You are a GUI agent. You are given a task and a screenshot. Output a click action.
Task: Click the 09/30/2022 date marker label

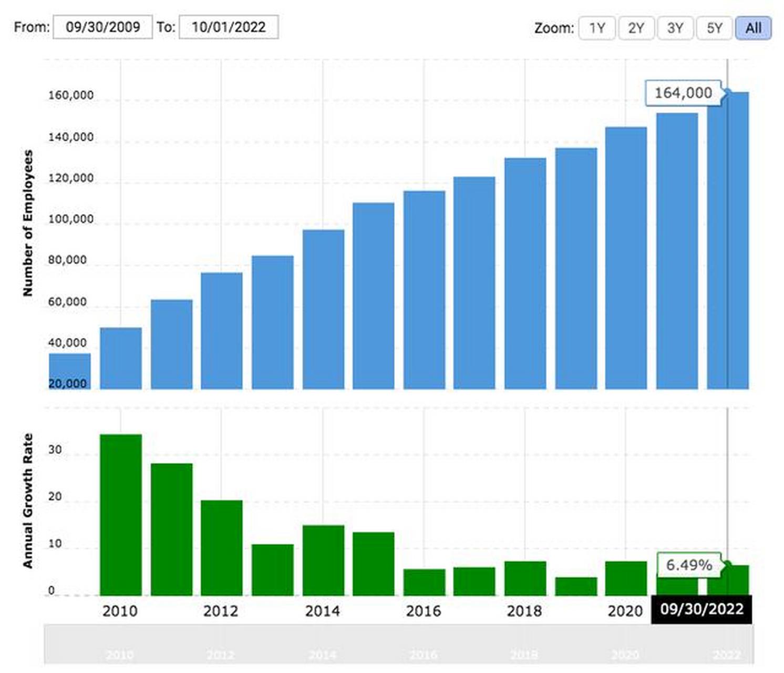tap(702, 609)
